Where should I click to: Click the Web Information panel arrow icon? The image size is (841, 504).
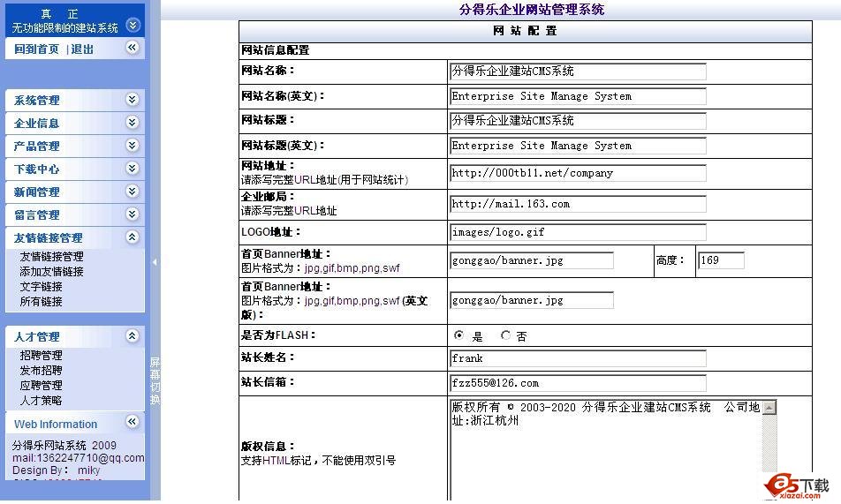click(x=133, y=423)
